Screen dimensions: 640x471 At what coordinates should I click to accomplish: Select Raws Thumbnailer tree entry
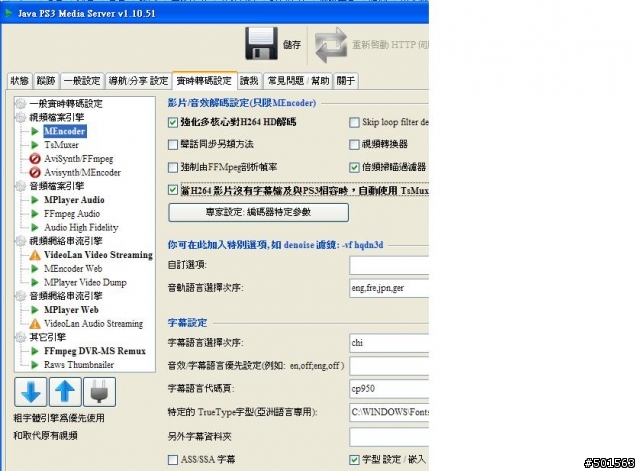pos(79,365)
